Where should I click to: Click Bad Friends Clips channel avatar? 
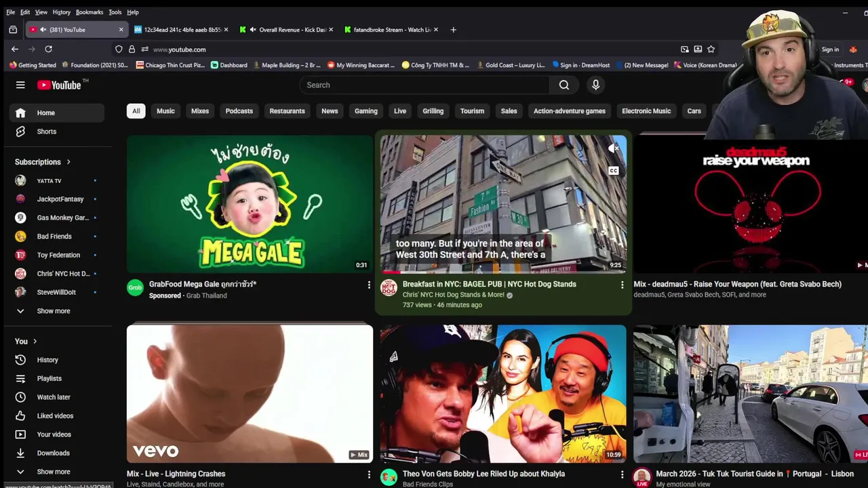(389, 477)
